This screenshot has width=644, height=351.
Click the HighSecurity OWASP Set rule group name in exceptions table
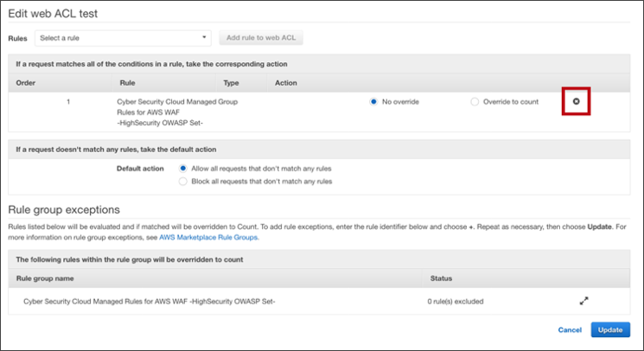(149, 302)
